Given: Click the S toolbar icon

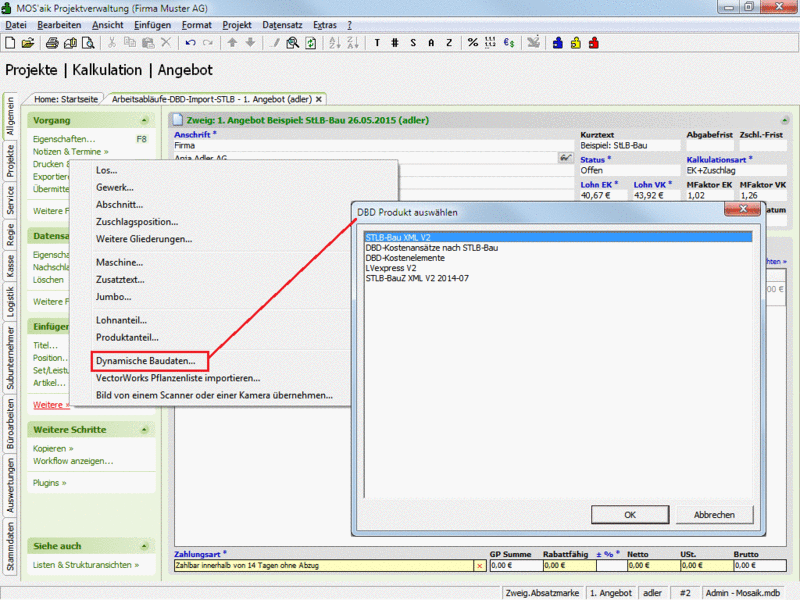Looking at the screenshot, I should point(413,43).
